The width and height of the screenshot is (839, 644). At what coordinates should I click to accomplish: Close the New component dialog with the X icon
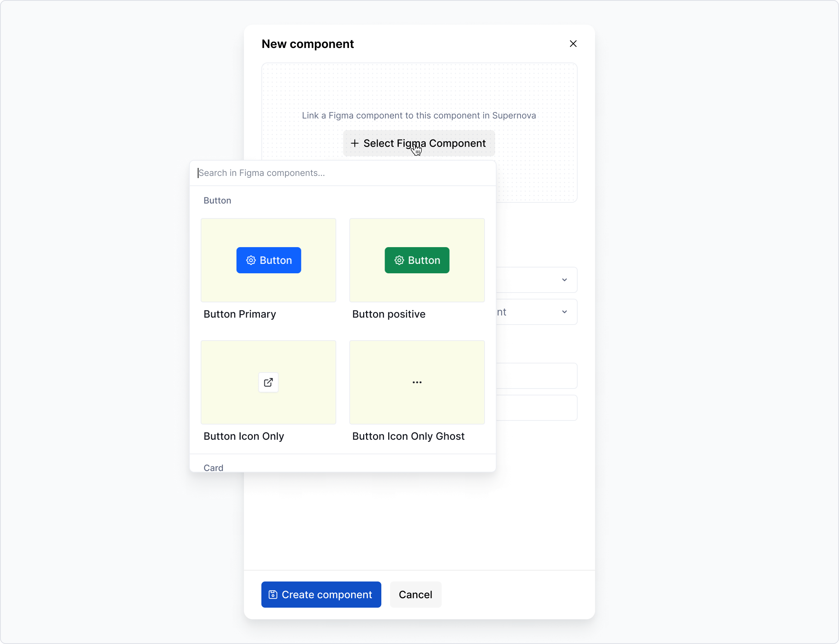click(573, 44)
